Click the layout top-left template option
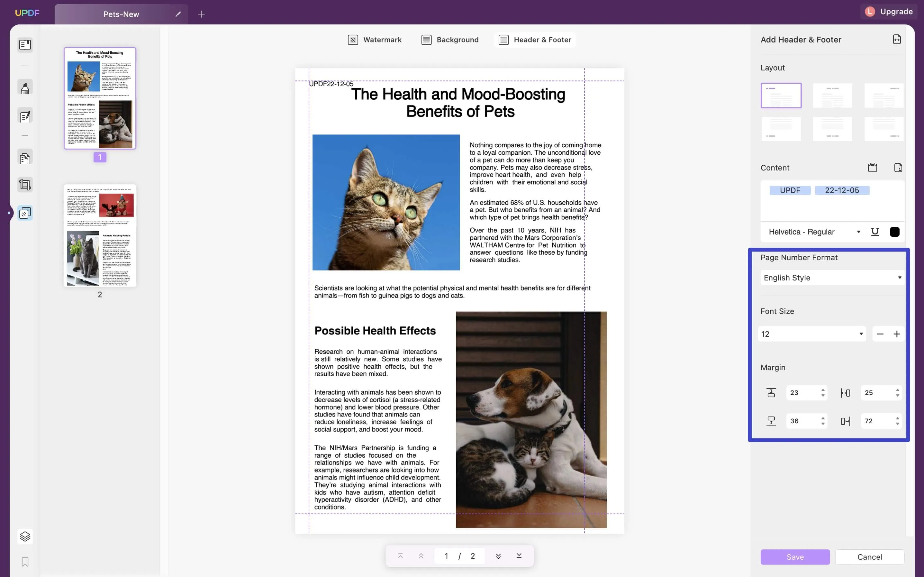Image resolution: width=924 pixels, height=577 pixels. (x=781, y=95)
